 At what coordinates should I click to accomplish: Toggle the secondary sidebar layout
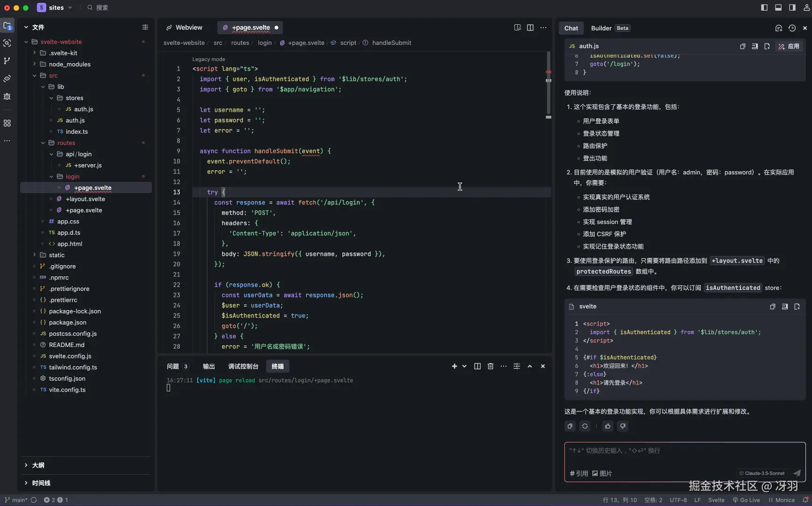tap(792, 7)
